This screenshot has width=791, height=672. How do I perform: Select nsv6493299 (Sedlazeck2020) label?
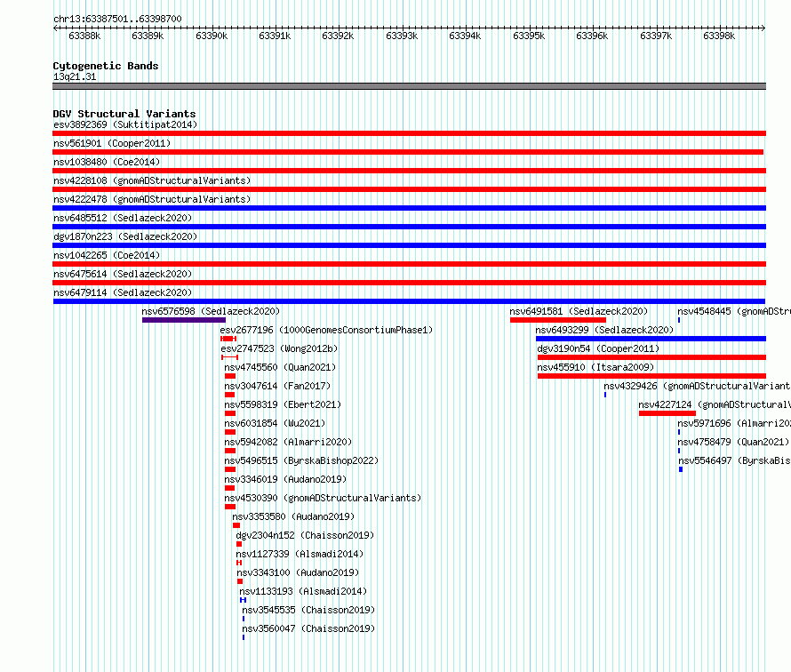(604, 330)
